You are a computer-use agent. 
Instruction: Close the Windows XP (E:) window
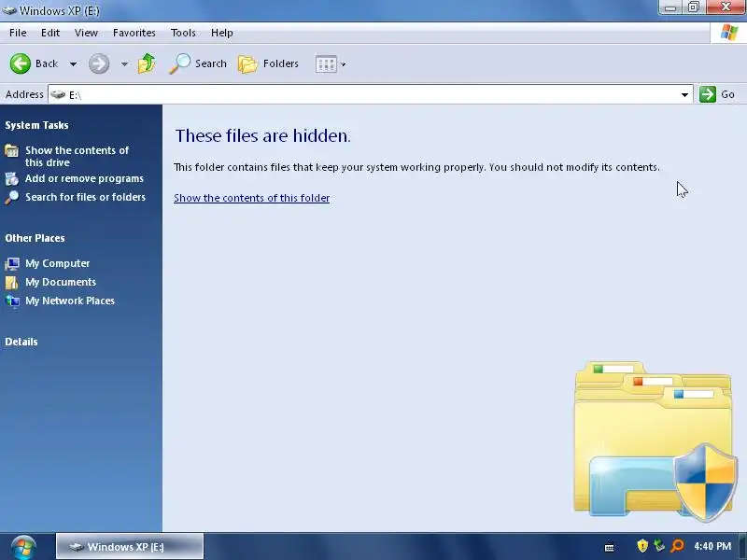pyautogui.click(x=726, y=7)
